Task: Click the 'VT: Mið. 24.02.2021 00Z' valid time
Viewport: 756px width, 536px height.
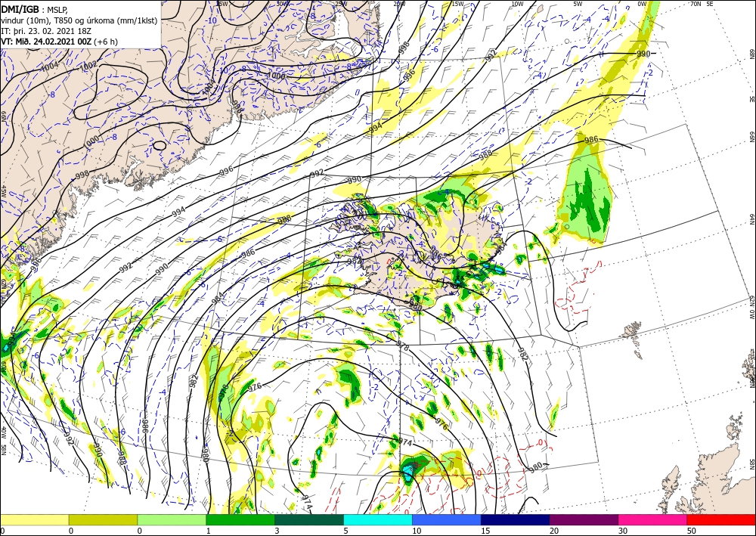Action: click(x=46, y=42)
